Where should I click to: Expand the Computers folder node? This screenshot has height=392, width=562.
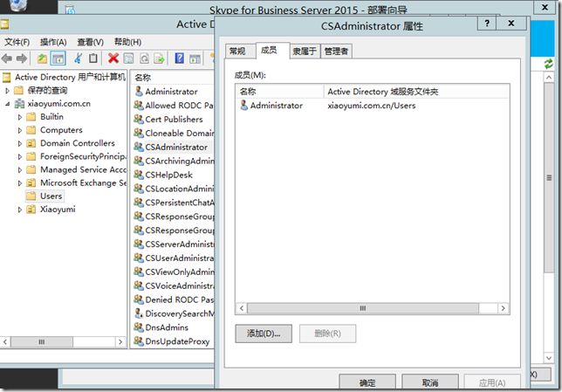20,131
